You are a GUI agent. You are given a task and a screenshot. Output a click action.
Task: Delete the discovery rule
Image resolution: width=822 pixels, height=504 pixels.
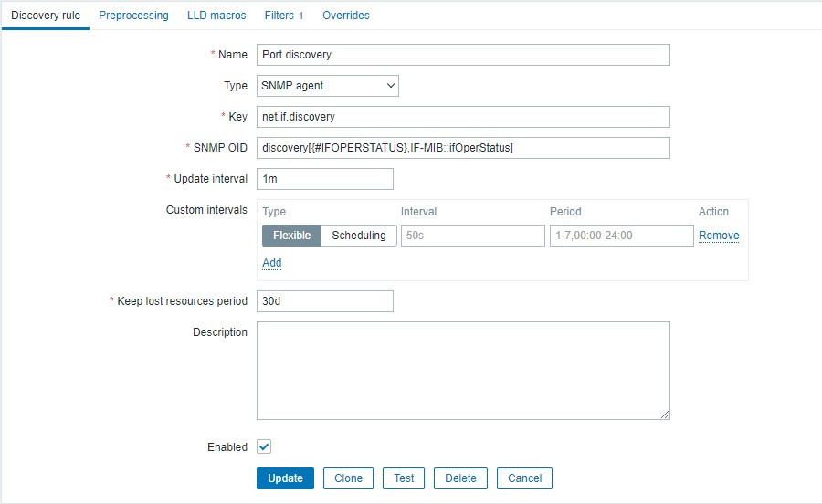pyautogui.click(x=460, y=478)
